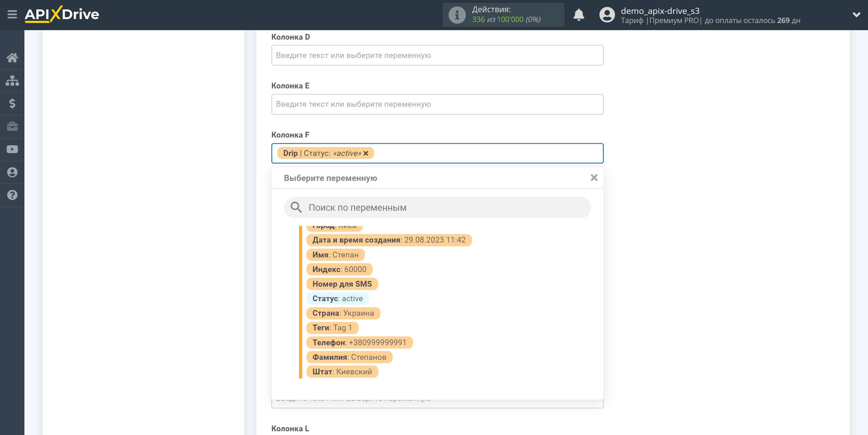Image resolution: width=868 pixels, height=435 pixels.
Task: Click the account avatar icon
Action: tap(607, 15)
